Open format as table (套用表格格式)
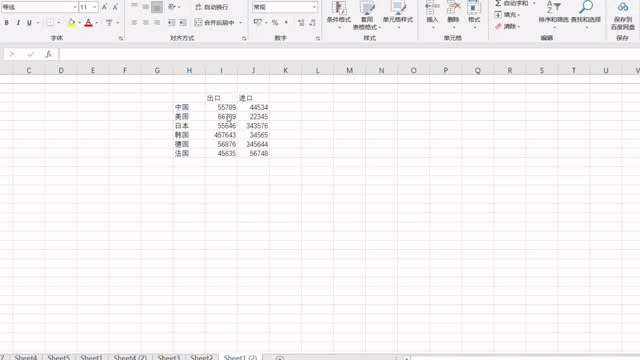 [x=367, y=16]
